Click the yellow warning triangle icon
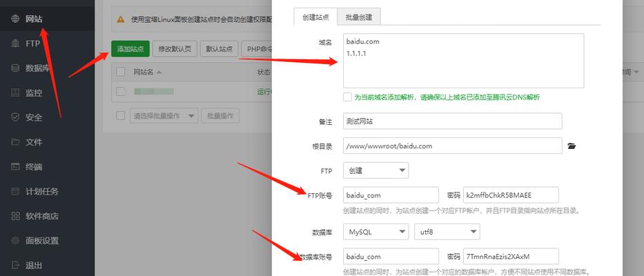The image size is (644, 276). point(120,19)
